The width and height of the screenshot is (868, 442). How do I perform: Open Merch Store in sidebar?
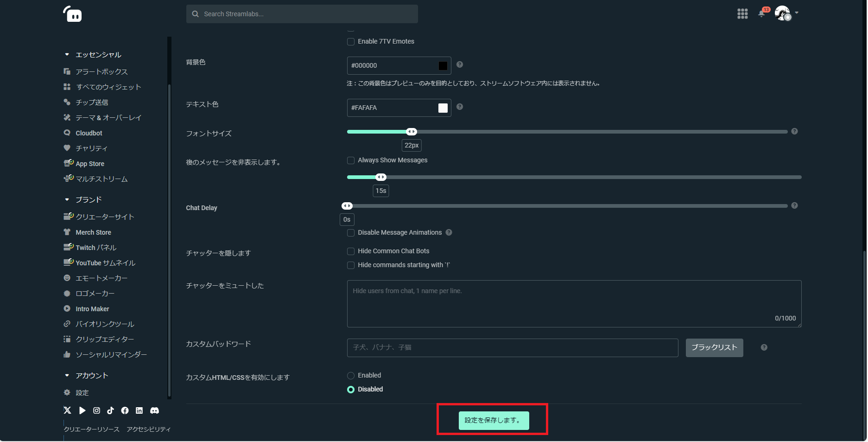coord(87,232)
